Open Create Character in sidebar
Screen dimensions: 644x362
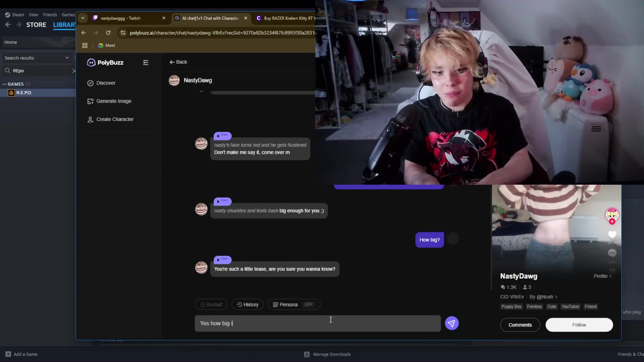point(110,119)
